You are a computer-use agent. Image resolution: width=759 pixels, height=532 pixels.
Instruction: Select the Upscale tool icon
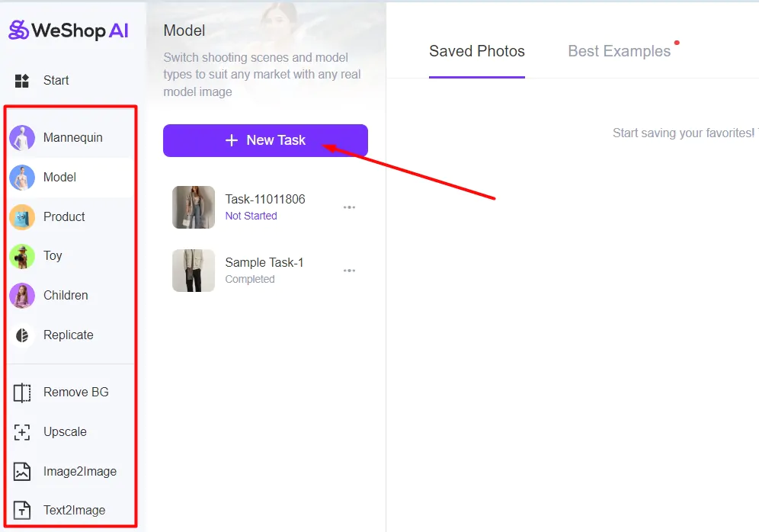click(x=22, y=432)
